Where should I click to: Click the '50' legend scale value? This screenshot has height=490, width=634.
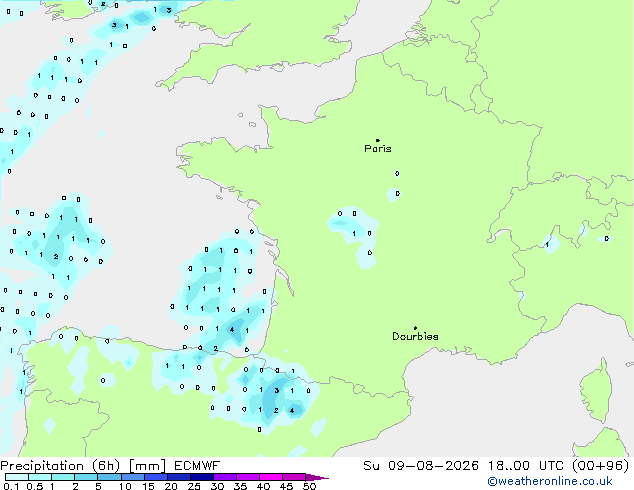tap(309, 486)
